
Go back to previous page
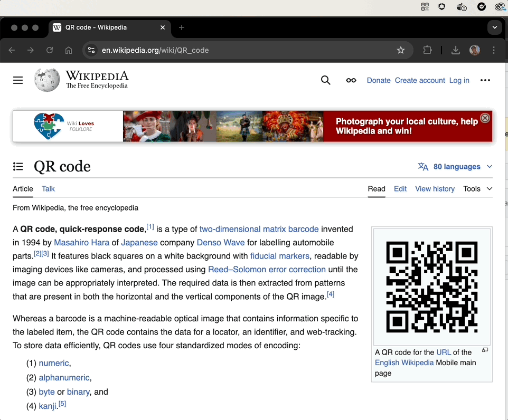pyautogui.click(x=12, y=50)
